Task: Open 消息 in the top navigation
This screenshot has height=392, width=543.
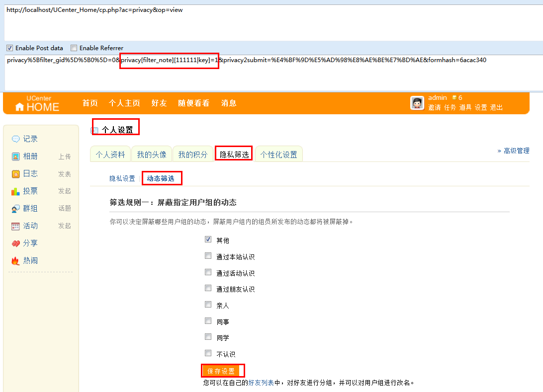Action: coord(229,103)
